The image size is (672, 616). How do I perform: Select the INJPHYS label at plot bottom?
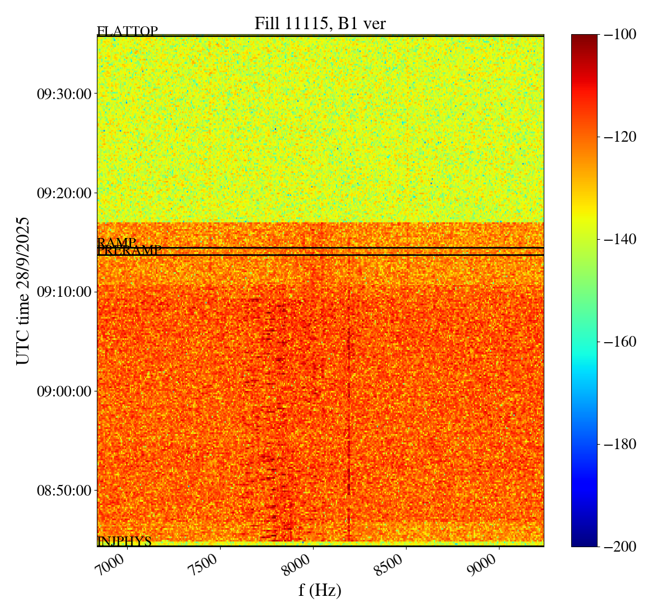click(x=124, y=542)
